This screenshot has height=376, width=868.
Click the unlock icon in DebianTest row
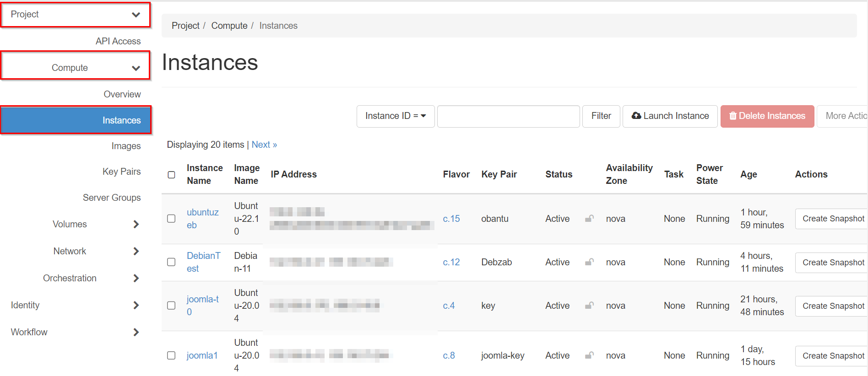click(589, 262)
